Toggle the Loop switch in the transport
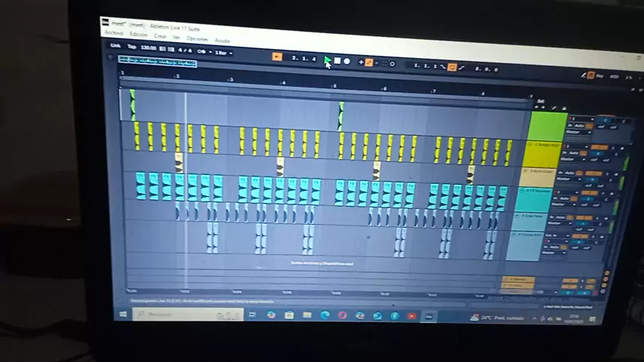 (x=452, y=67)
